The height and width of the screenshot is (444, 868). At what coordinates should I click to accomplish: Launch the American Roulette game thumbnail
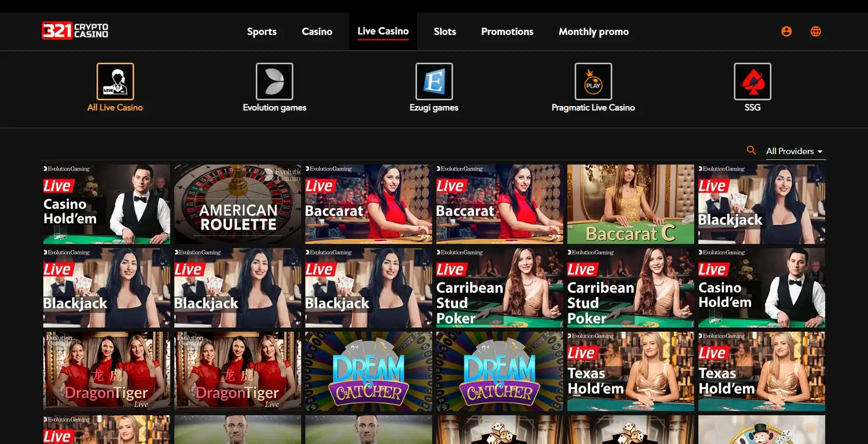(x=237, y=204)
